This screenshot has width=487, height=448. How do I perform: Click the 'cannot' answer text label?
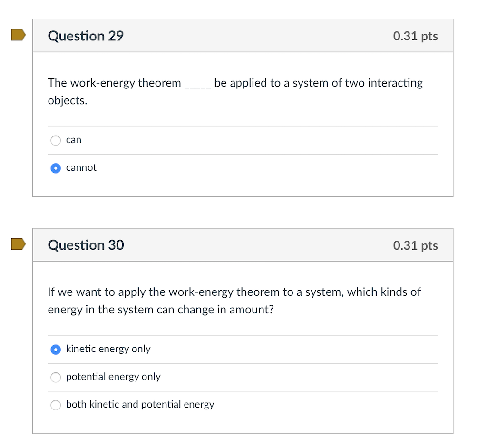tap(81, 167)
